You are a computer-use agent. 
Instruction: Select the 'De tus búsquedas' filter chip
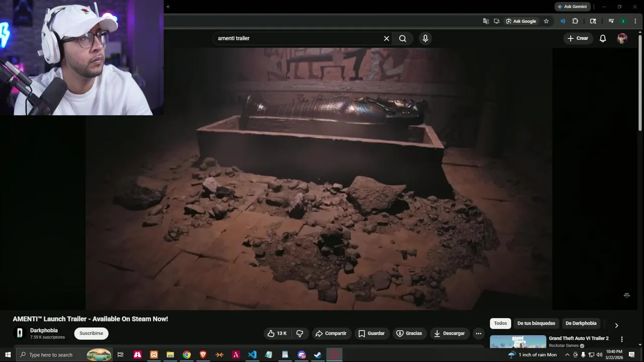click(536, 323)
